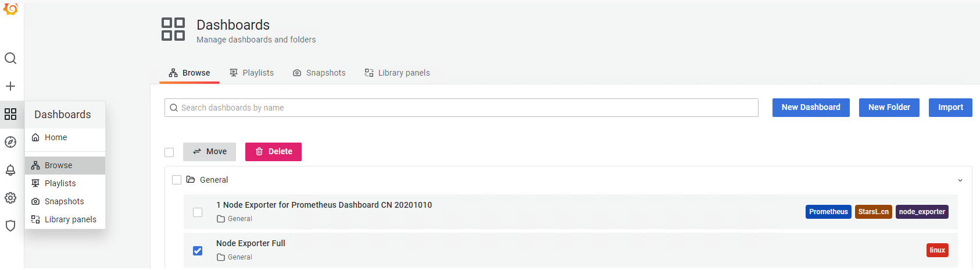
Task: Open the Alerting bell icon
Action: pyautogui.click(x=10, y=170)
